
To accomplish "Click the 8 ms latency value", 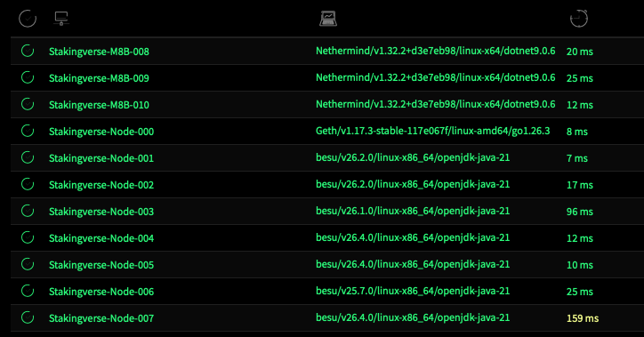I will pos(577,132).
